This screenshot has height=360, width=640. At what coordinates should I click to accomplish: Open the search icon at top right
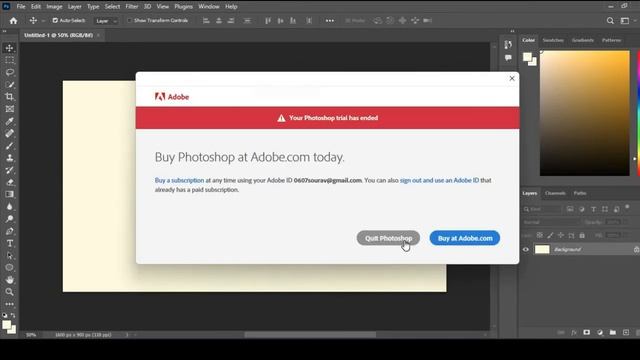(x=610, y=21)
